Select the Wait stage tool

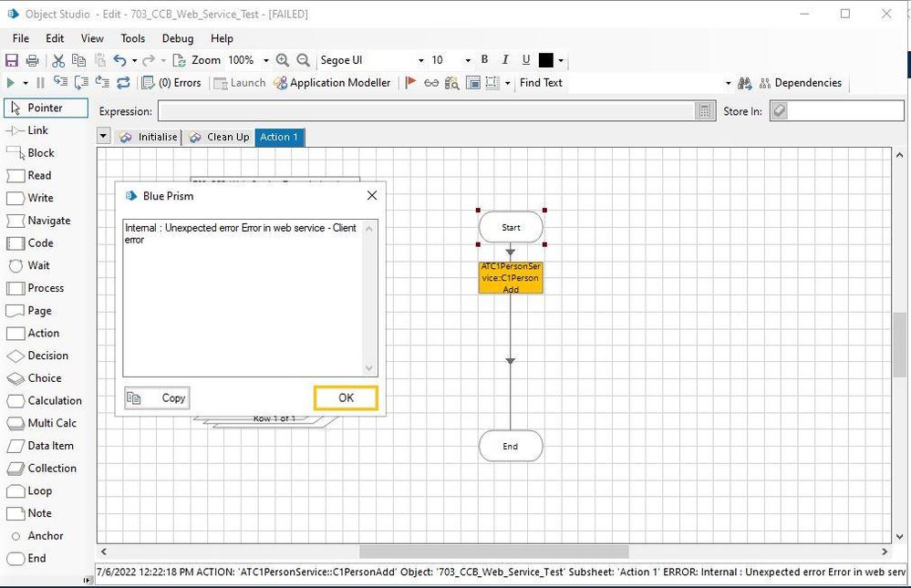(x=29, y=265)
